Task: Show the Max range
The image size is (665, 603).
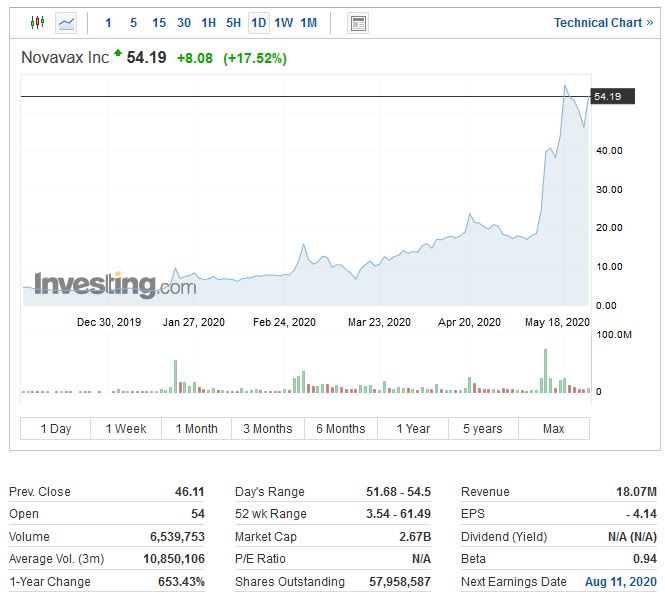Action: coord(553,429)
